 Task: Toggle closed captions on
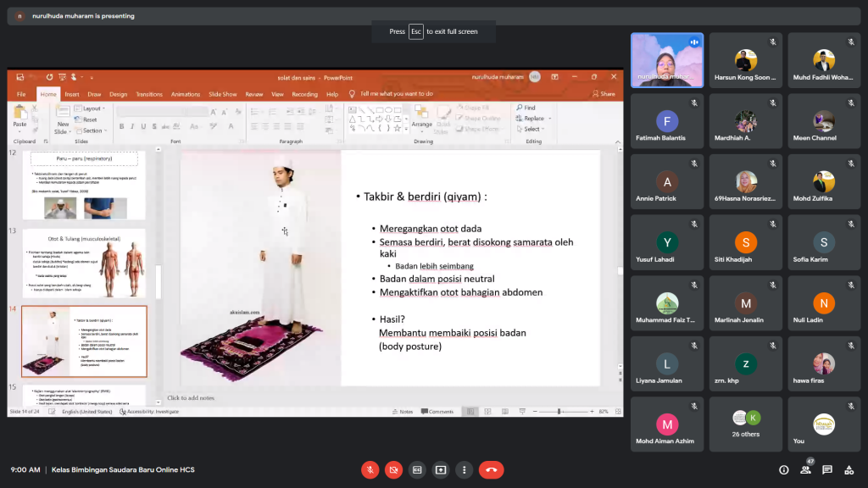point(417,469)
